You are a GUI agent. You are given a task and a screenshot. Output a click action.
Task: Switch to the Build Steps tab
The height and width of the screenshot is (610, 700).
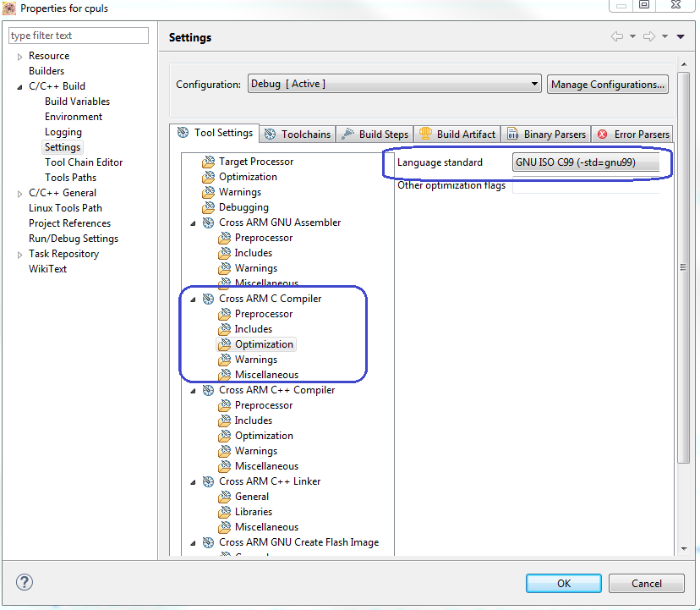pos(375,134)
